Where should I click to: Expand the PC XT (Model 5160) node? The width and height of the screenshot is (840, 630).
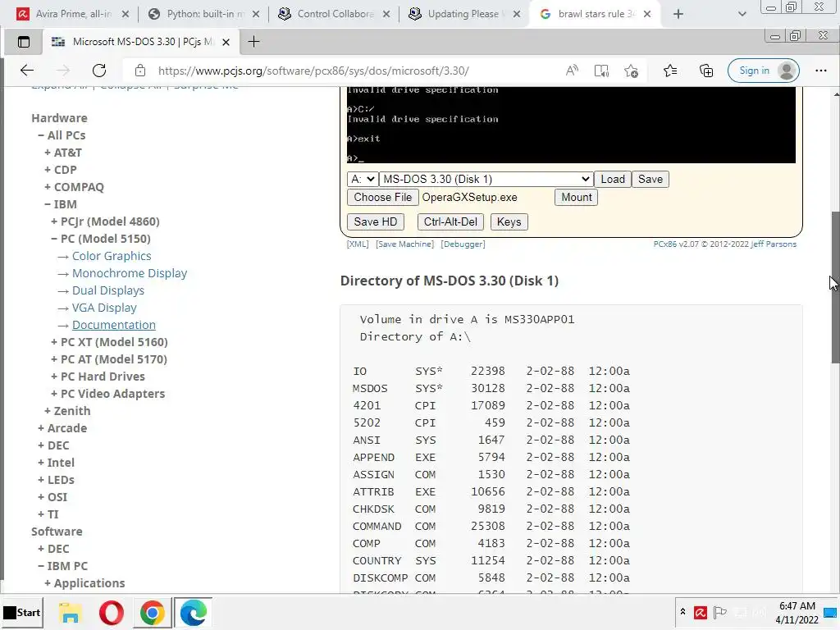point(109,342)
